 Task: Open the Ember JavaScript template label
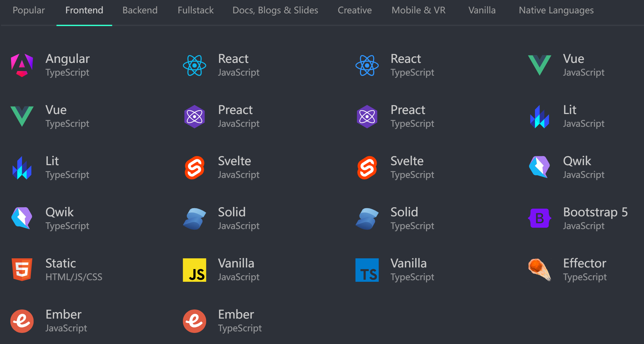coord(66,321)
